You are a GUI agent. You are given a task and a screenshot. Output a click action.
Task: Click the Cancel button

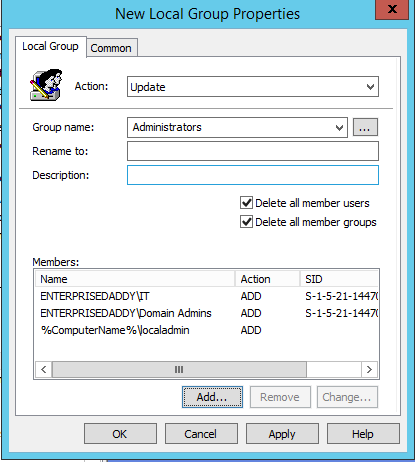coord(201,434)
